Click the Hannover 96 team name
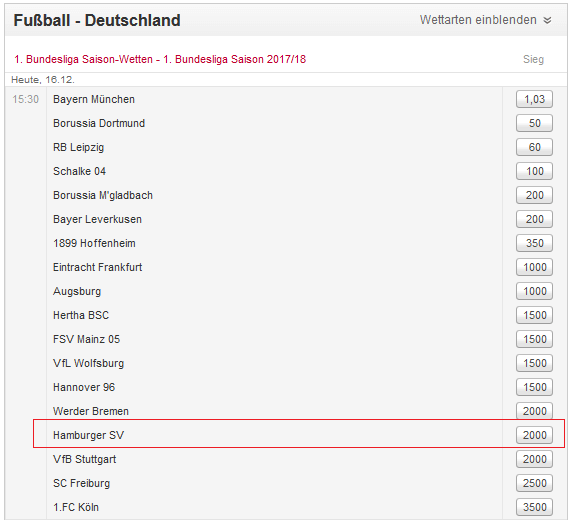 pyautogui.click(x=84, y=387)
